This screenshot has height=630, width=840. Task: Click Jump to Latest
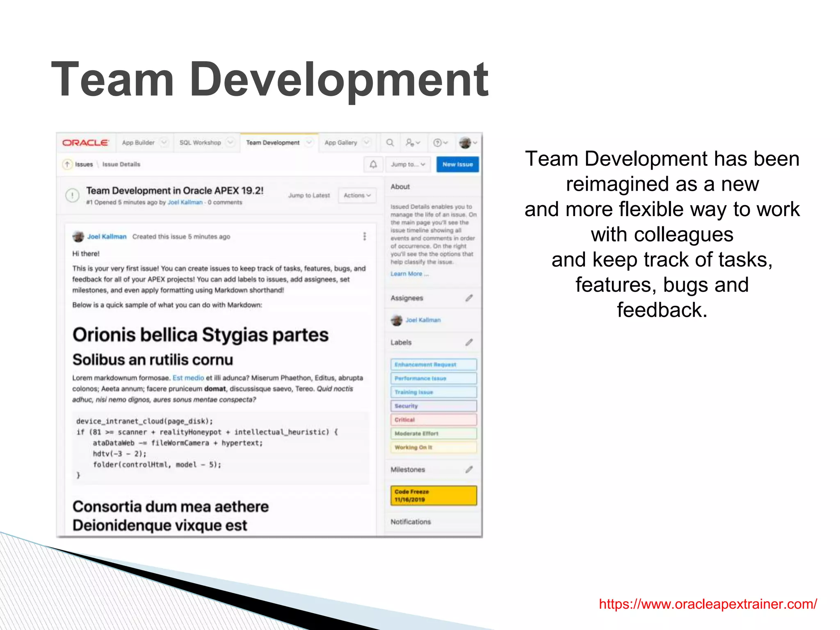pyautogui.click(x=309, y=195)
